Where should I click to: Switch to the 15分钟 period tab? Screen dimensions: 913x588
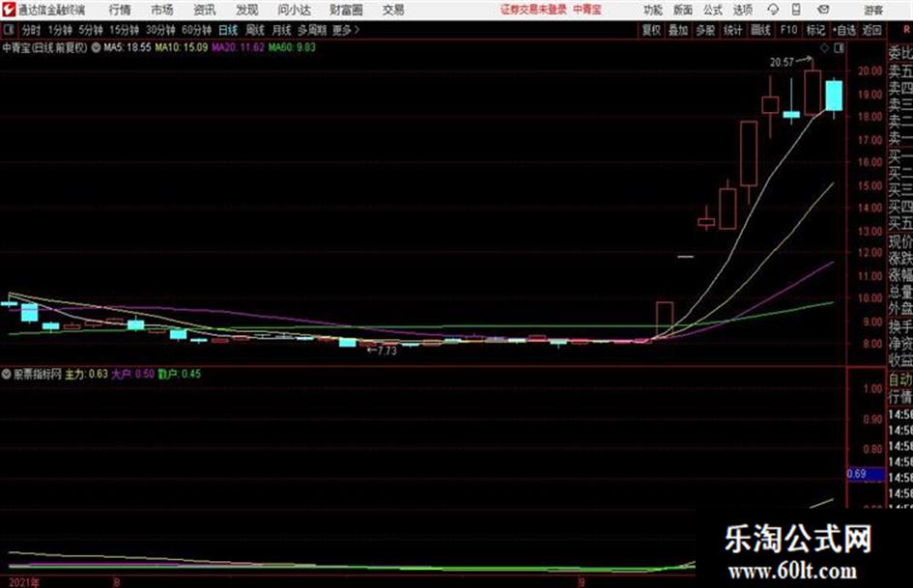point(124,30)
